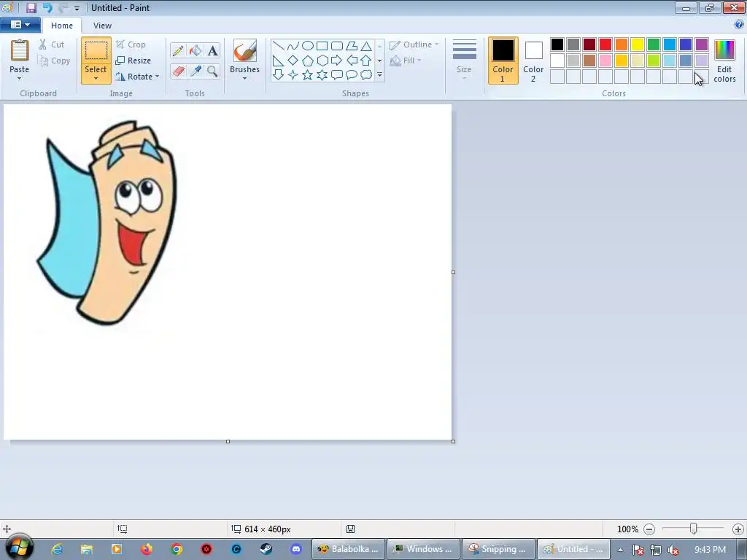Select the Right triangle shape

click(x=278, y=61)
